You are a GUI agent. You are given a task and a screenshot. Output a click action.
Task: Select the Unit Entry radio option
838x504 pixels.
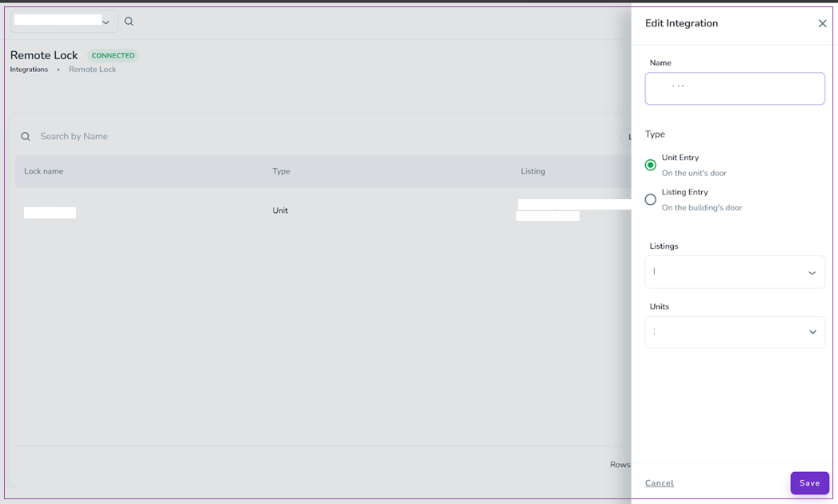(x=651, y=165)
